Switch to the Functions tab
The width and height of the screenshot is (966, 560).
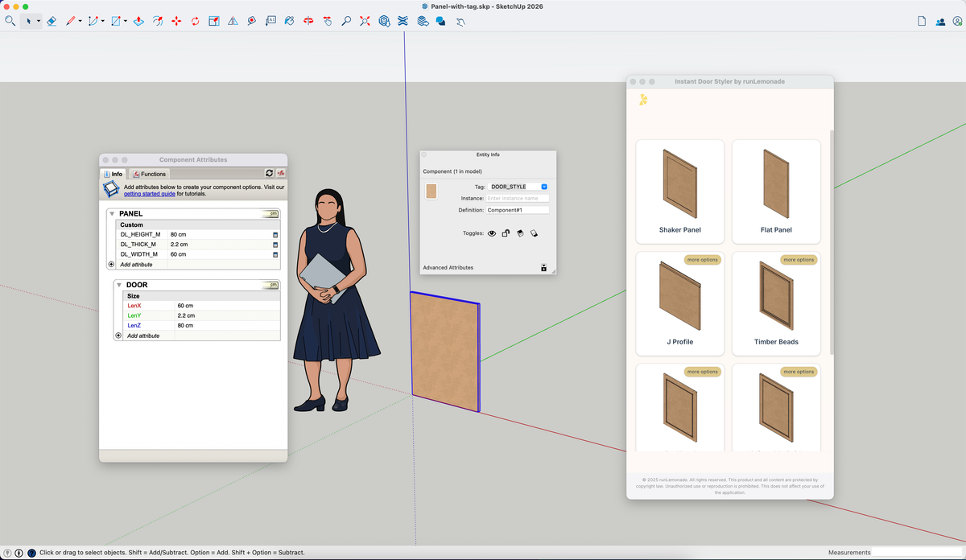tap(149, 173)
